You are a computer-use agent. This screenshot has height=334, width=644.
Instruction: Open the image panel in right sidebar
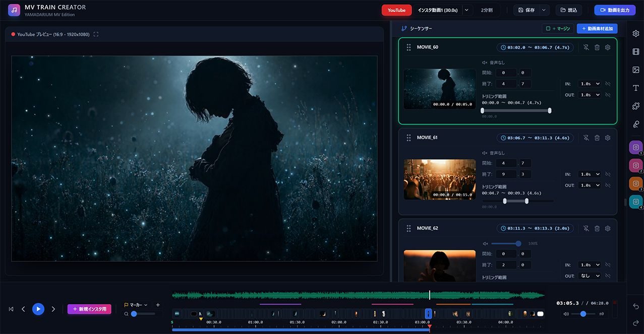635,70
